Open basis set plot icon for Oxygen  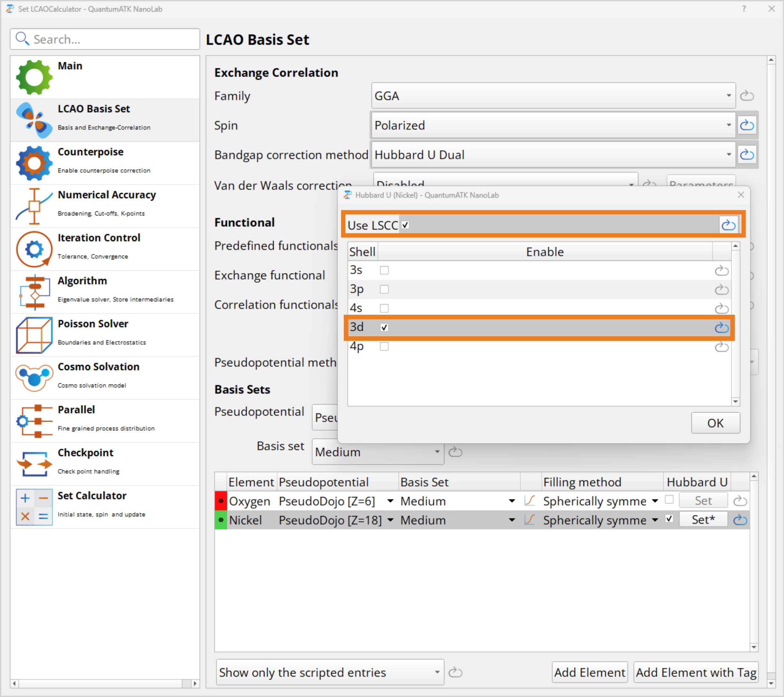(x=529, y=501)
